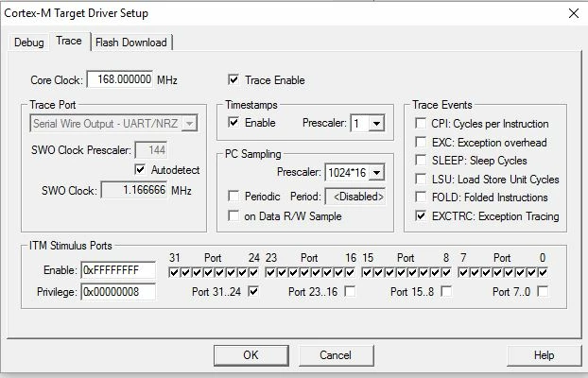This screenshot has height=378, width=588.
Task: Toggle ITM stimulus port 24 checkbox
Action: [254, 272]
